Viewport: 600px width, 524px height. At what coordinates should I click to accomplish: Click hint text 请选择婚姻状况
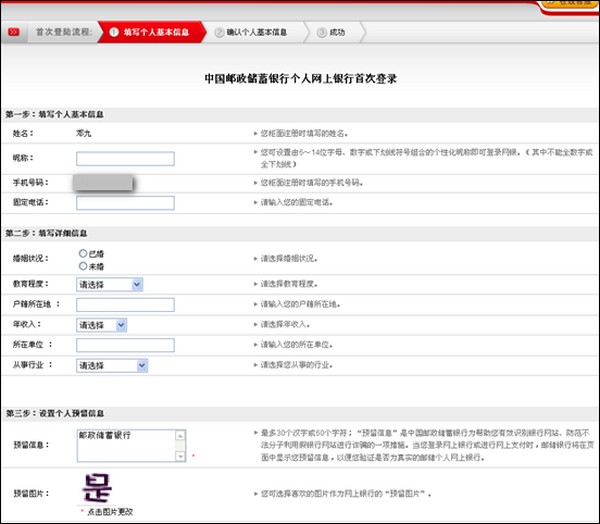pyautogui.click(x=289, y=259)
